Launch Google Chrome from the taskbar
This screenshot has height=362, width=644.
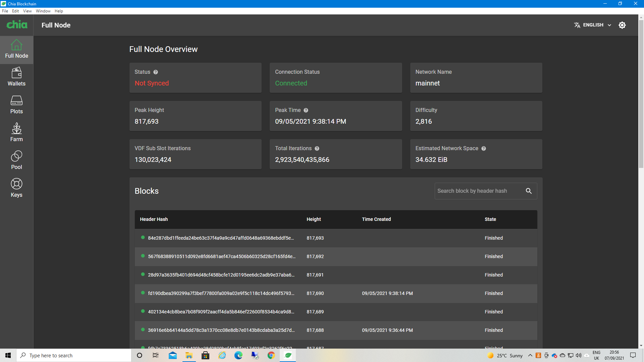[x=271, y=355]
